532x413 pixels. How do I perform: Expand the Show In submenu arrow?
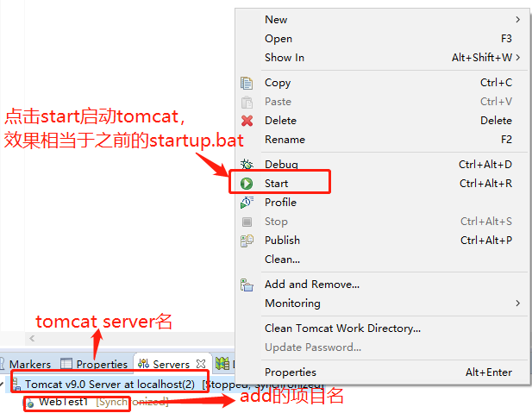tap(517, 58)
